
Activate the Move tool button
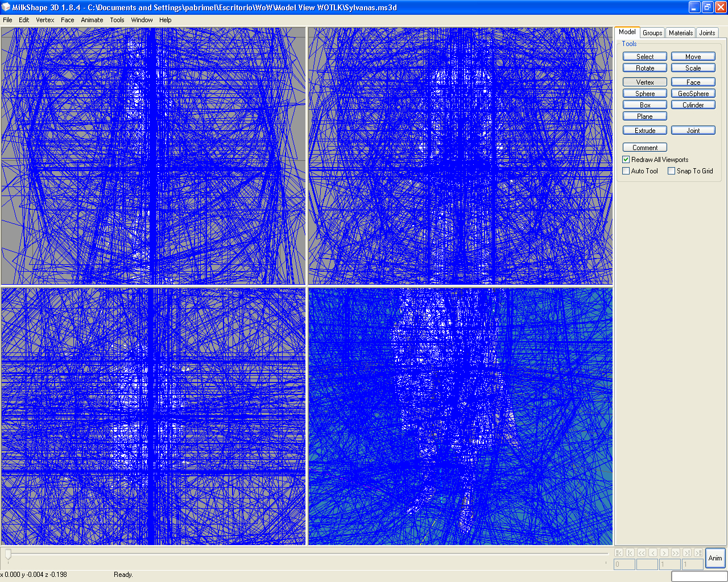tap(693, 56)
